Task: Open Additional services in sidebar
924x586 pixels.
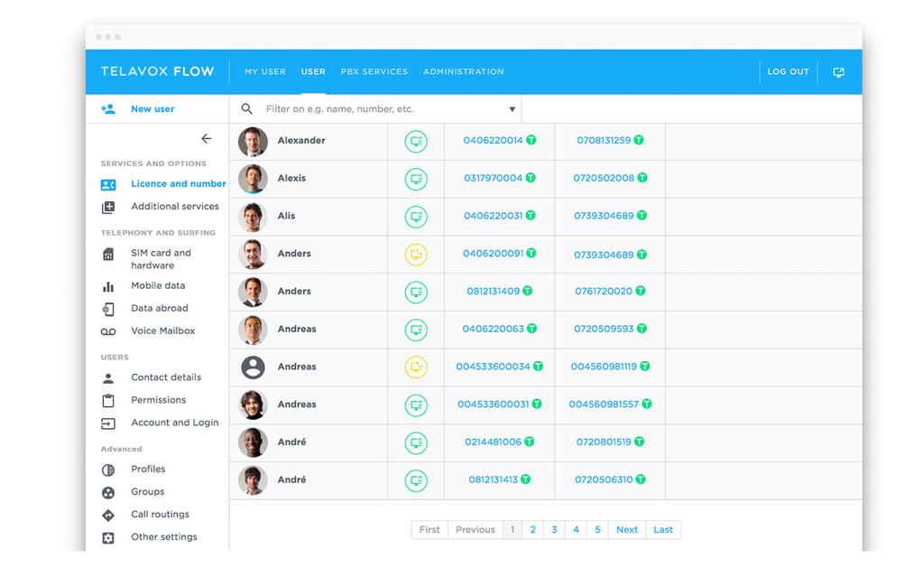Action: [175, 207]
